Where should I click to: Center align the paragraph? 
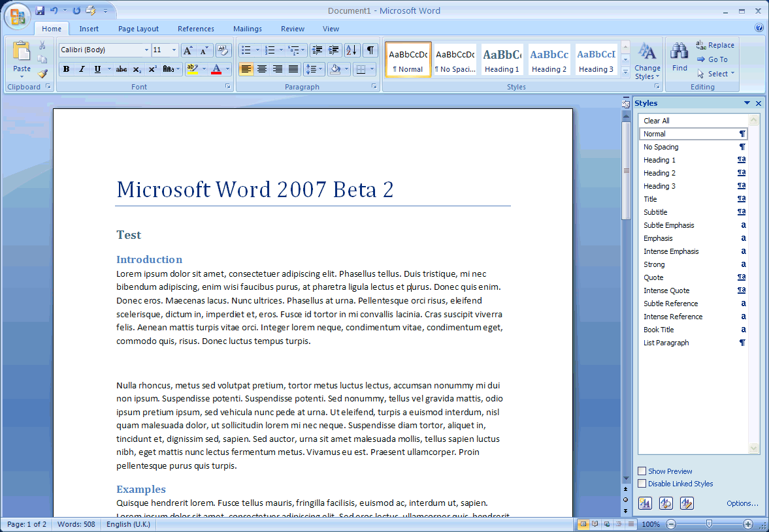coord(261,69)
